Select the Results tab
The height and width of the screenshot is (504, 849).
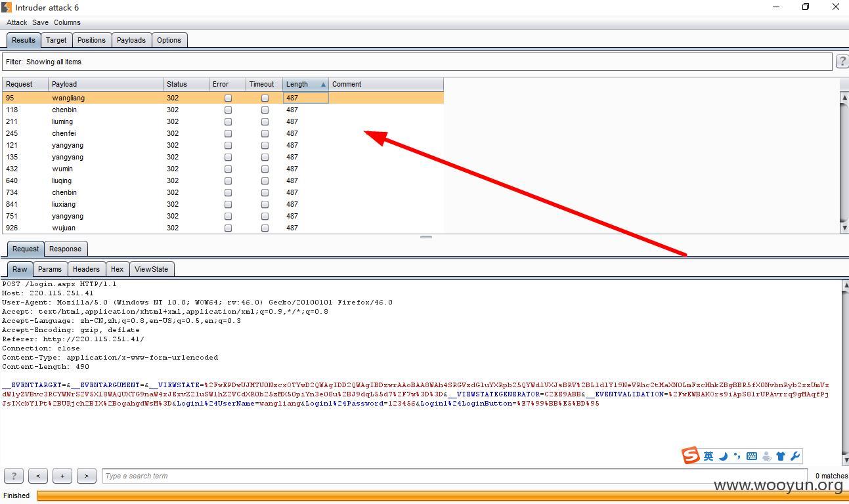(24, 40)
